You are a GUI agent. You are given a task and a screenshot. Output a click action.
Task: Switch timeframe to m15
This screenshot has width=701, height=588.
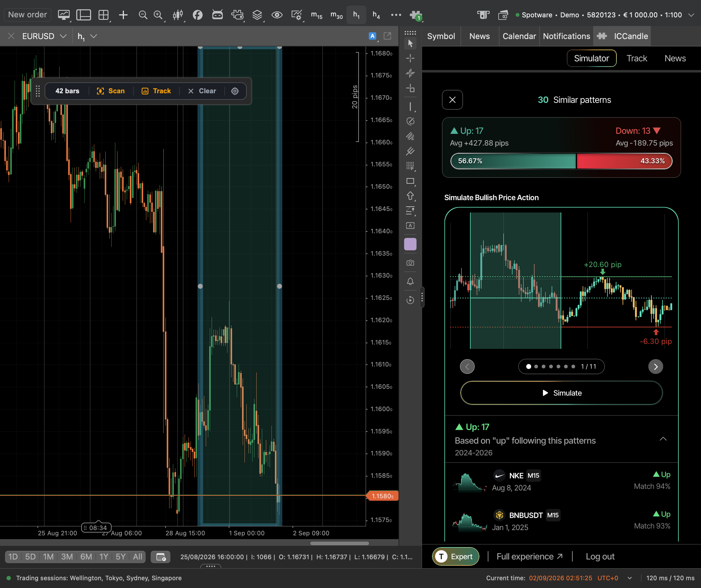pos(316,15)
